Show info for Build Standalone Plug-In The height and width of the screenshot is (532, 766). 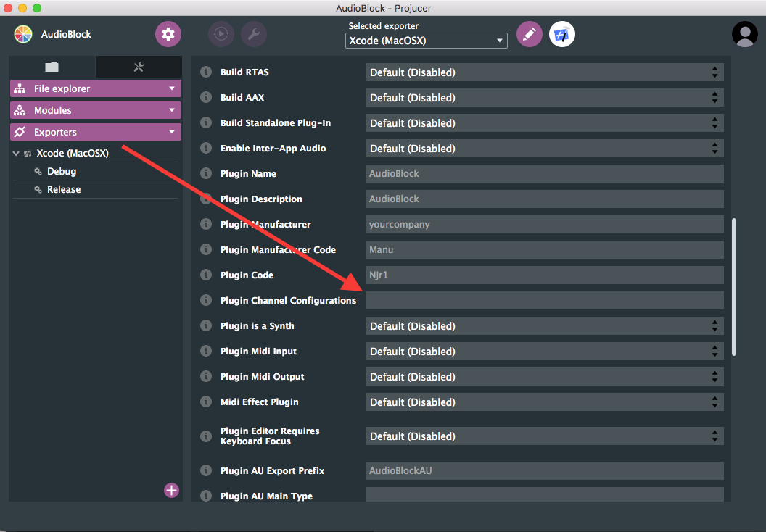[206, 122]
